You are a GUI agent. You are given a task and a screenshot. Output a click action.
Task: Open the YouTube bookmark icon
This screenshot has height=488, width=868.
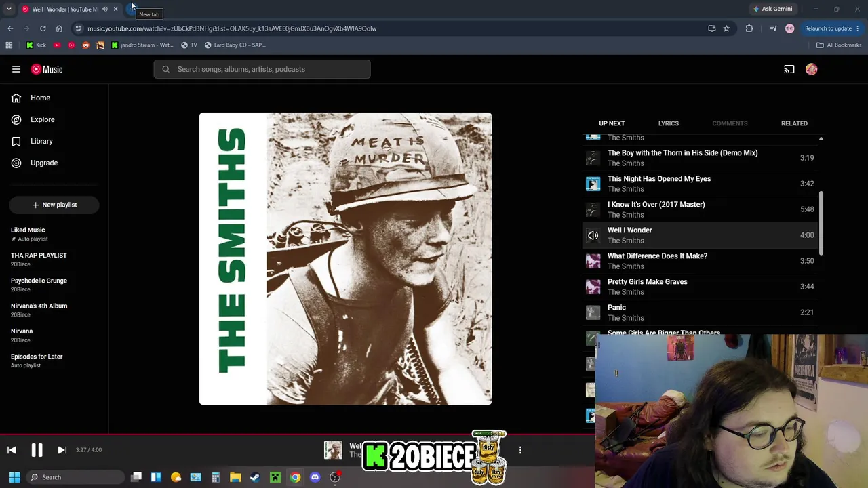point(57,45)
